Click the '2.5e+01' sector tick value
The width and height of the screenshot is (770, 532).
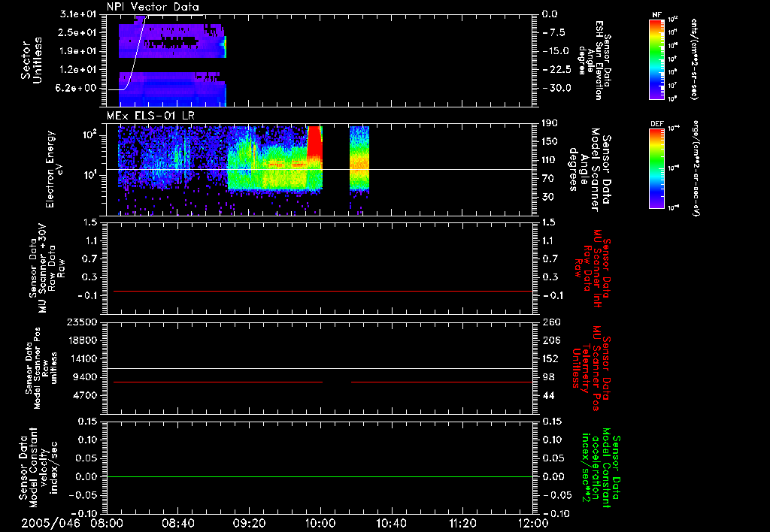tap(78, 32)
